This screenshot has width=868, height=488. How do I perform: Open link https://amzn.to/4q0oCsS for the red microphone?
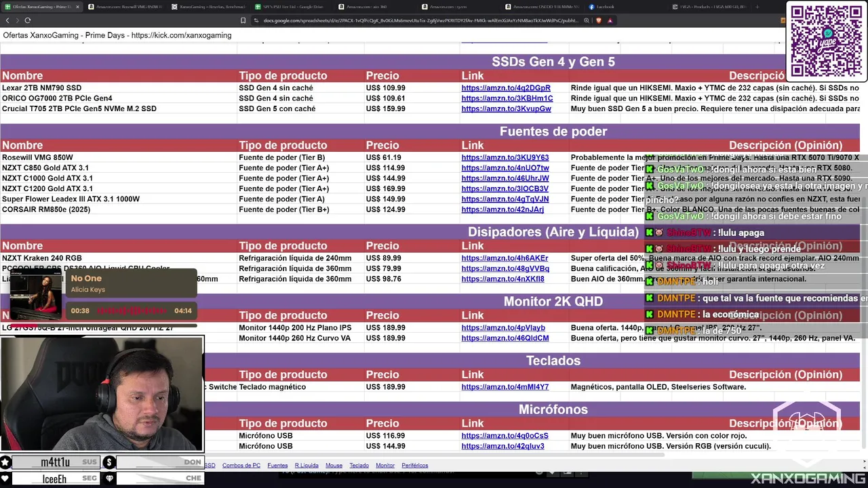pyautogui.click(x=505, y=436)
